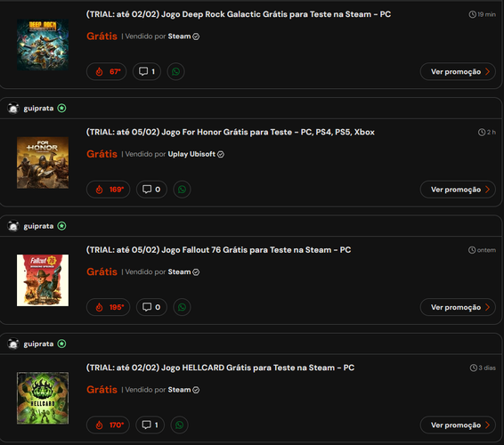Click Ver promoção for Deep Rock Galactic

point(458,71)
